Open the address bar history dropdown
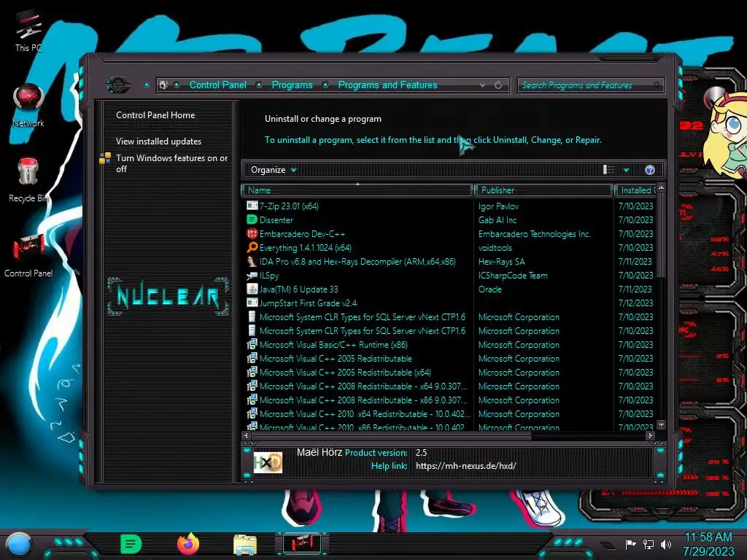This screenshot has width=747, height=560. pos(483,85)
